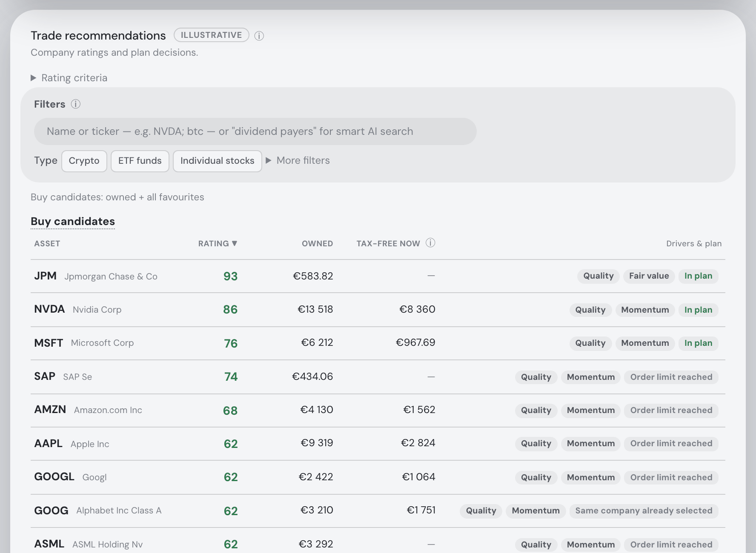Click the Asset column header

point(47,244)
